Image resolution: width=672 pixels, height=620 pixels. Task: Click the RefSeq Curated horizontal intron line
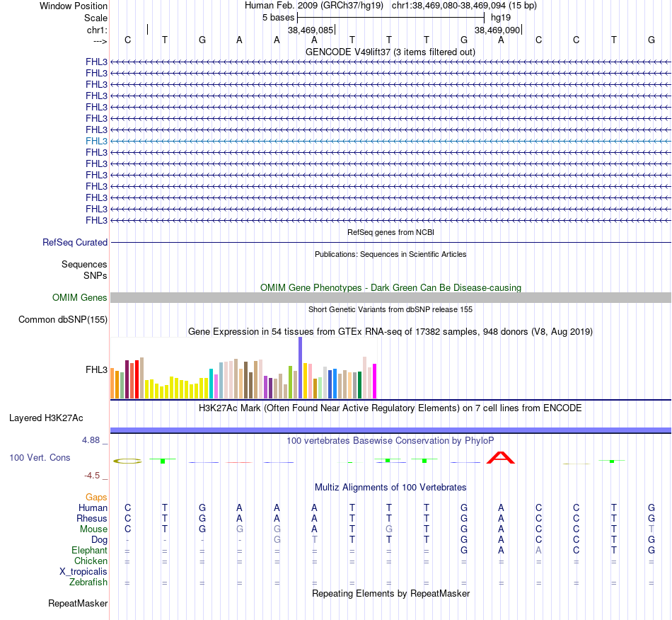(390, 242)
